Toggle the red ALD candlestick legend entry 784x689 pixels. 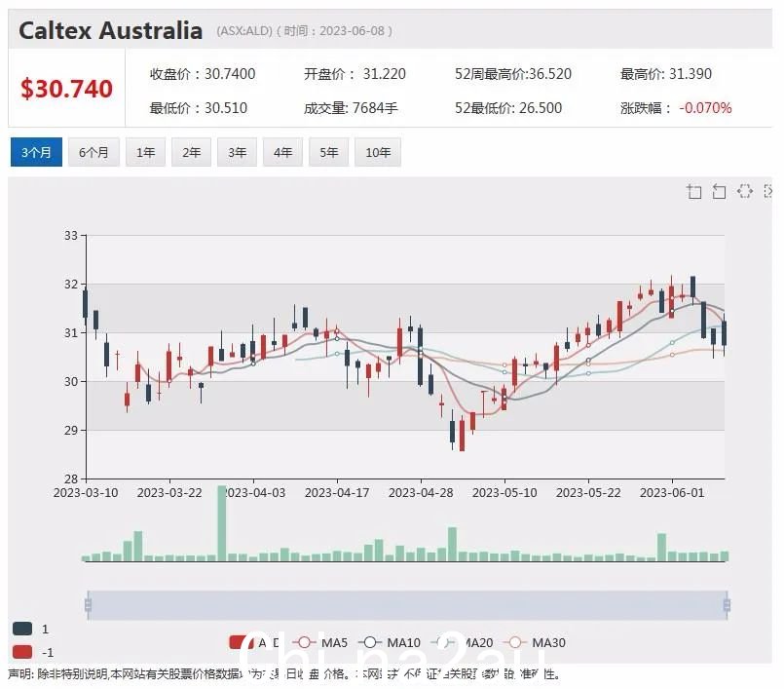point(254,642)
